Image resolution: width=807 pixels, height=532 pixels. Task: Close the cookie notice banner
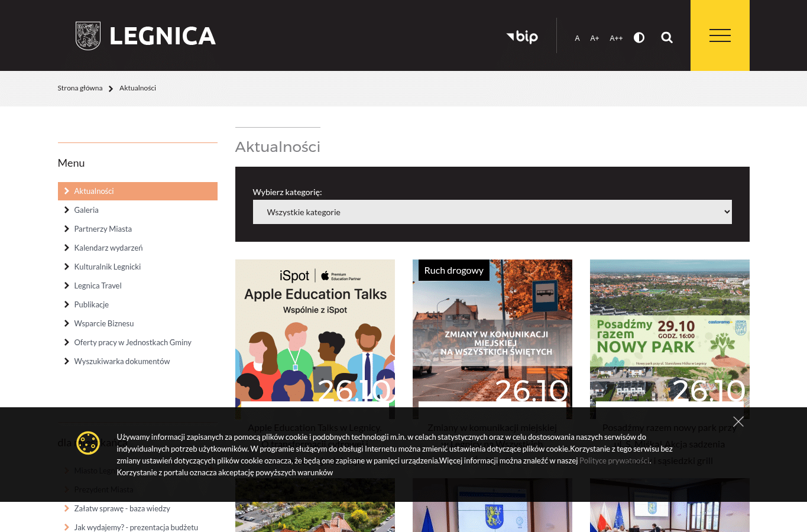pyautogui.click(x=738, y=421)
